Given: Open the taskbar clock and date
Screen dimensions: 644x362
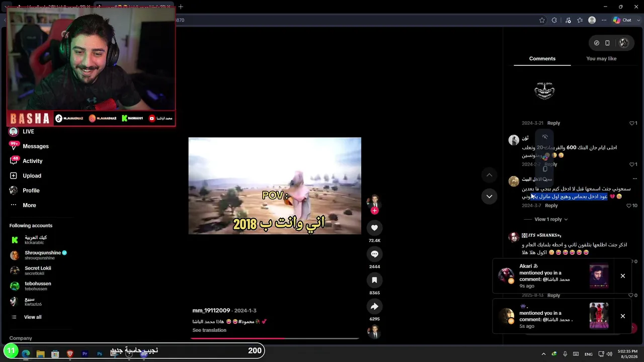Looking at the screenshot, I should 627,354.
